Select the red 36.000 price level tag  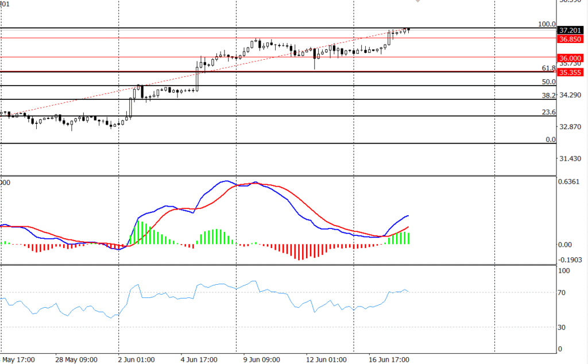pyautogui.click(x=571, y=59)
